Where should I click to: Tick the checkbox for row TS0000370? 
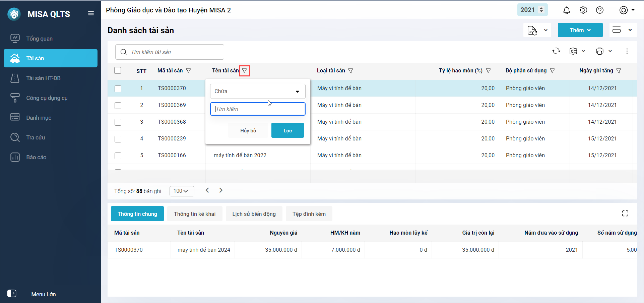[x=118, y=89]
